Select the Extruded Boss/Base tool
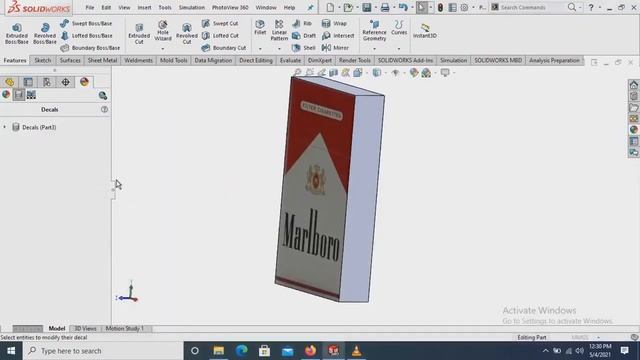 (17, 33)
